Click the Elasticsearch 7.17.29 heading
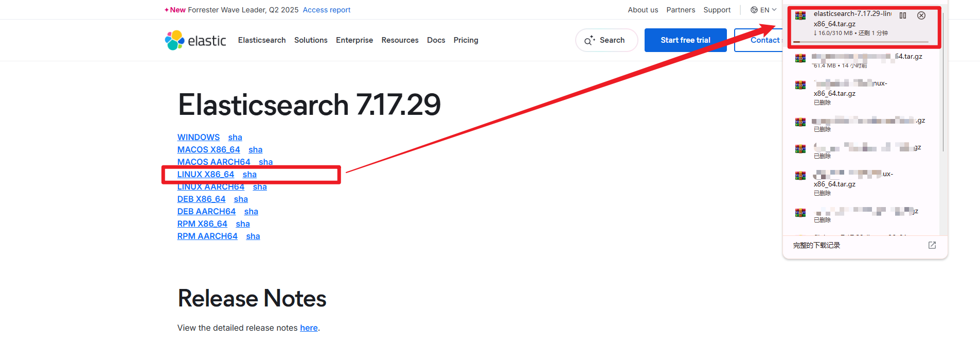980x359 pixels. coord(309,105)
